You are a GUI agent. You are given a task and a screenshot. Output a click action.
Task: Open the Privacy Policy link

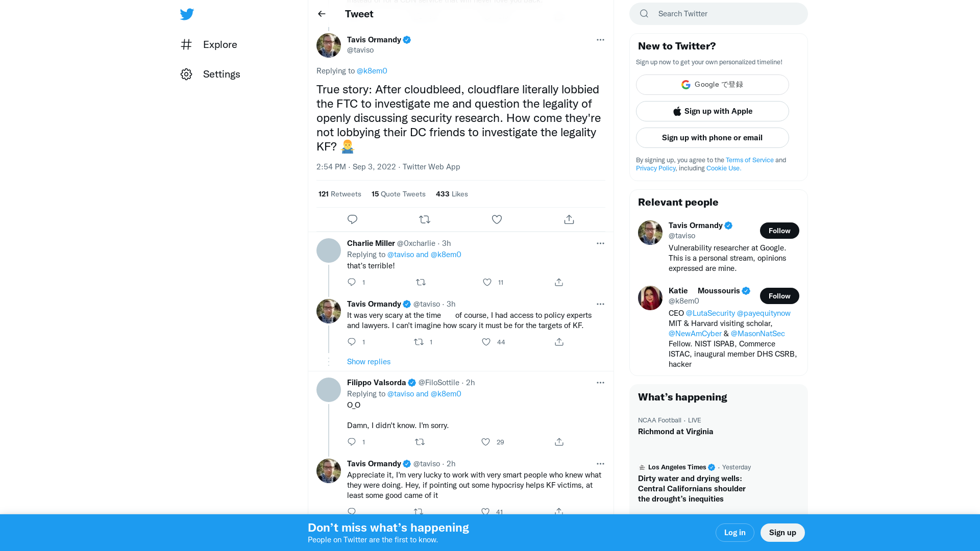tap(655, 168)
